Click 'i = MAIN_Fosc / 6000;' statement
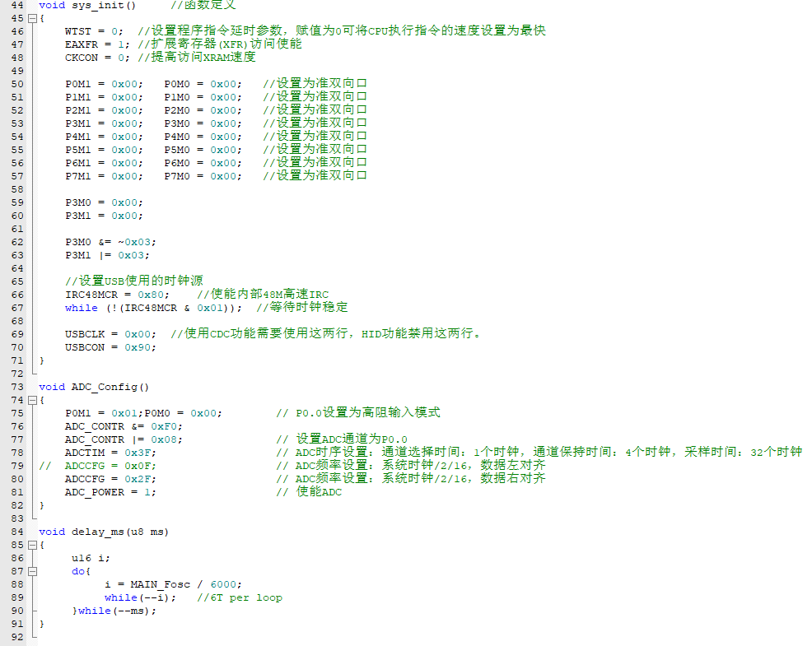 click(173, 585)
